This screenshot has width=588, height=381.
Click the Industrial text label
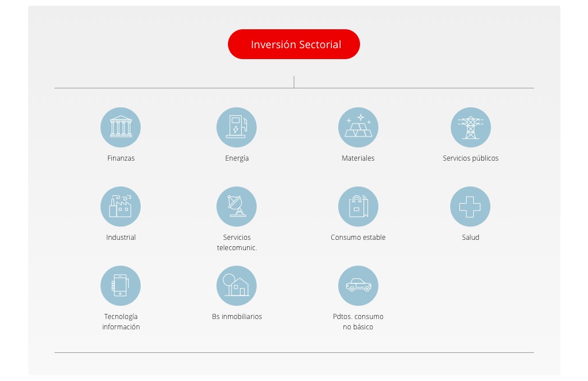[121, 237]
